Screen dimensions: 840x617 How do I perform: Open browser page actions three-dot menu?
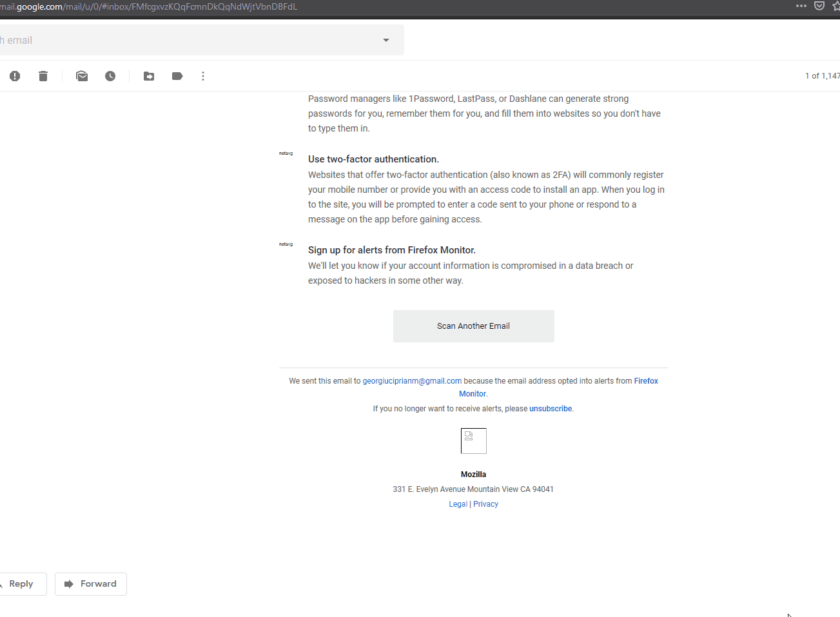click(801, 6)
